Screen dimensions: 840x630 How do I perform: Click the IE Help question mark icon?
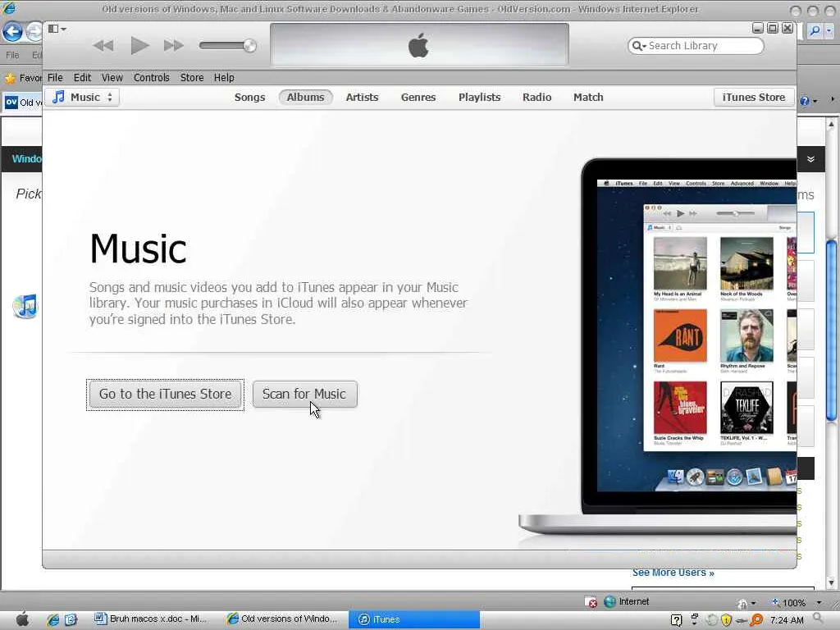(x=804, y=101)
